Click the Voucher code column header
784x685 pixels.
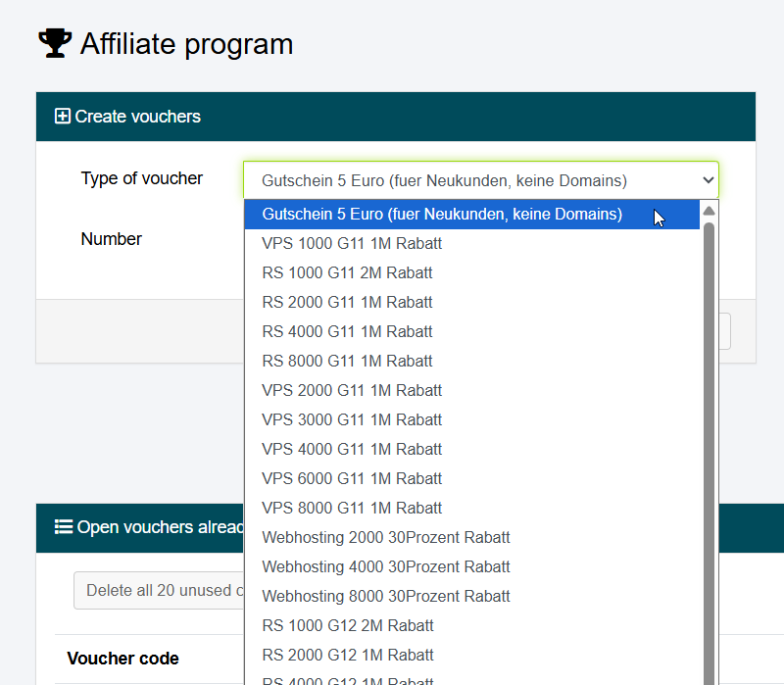(x=122, y=658)
